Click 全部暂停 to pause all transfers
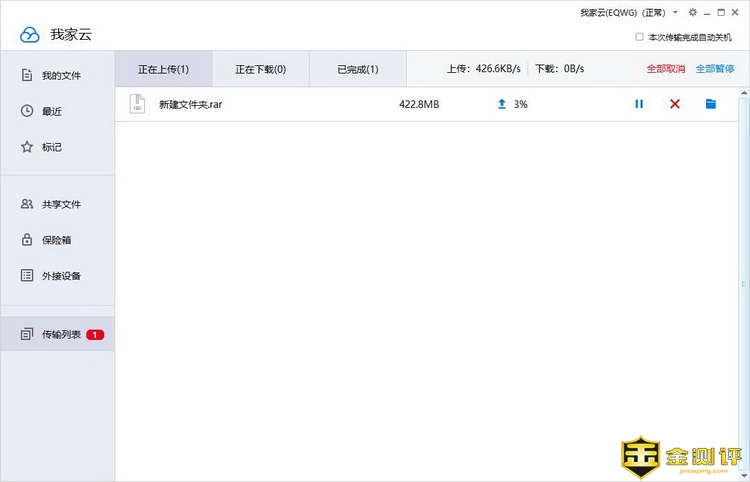The width and height of the screenshot is (750, 482). pyautogui.click(x=714, y=69)
